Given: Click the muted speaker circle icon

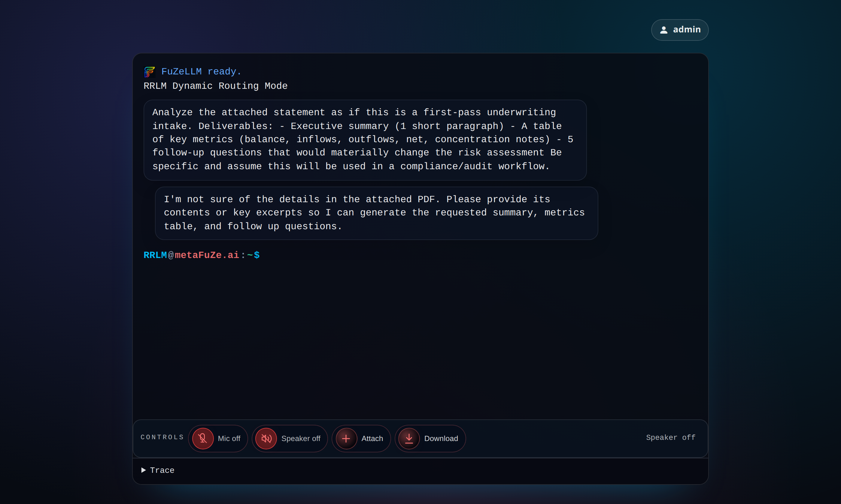Looking at the screenshot, I should click(266, 439).
